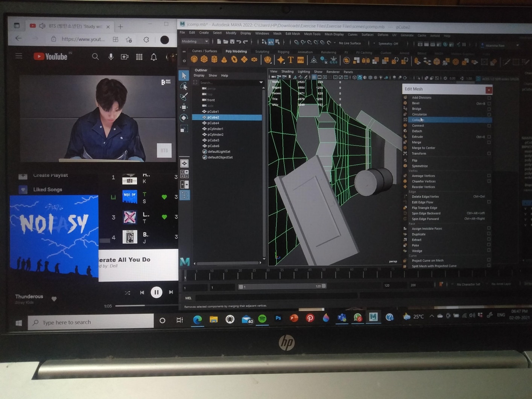Click the Undo arrow in Maya toolbar
The height and width of the screenshot is (399, 532).
(239, 42)
